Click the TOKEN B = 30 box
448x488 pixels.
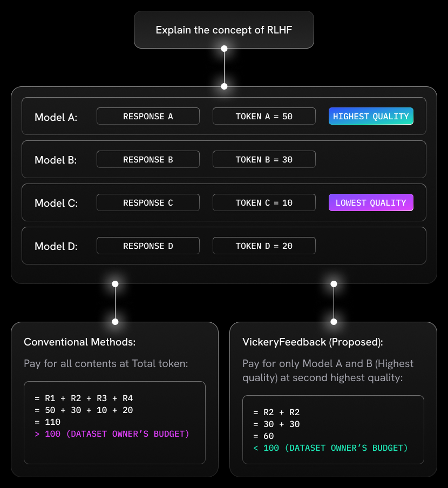click(264, 159)
